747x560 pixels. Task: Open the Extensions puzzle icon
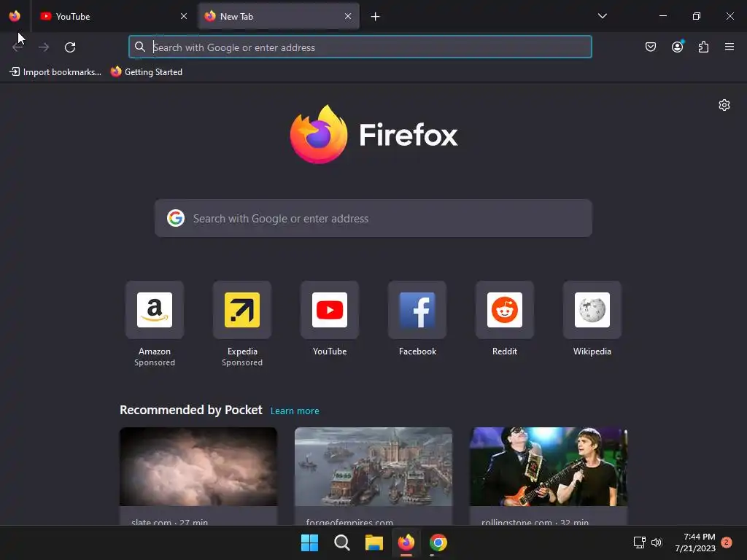pyautogui.click(x=703, y=47)
